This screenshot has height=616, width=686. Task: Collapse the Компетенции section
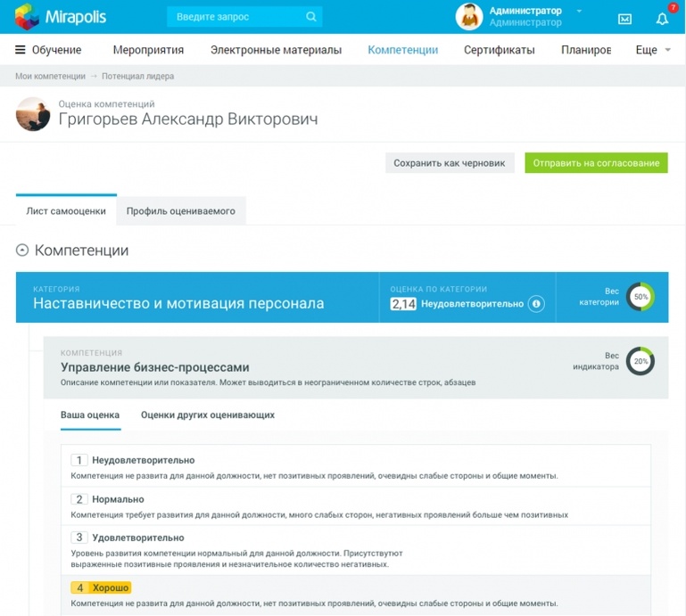[22, 251]
